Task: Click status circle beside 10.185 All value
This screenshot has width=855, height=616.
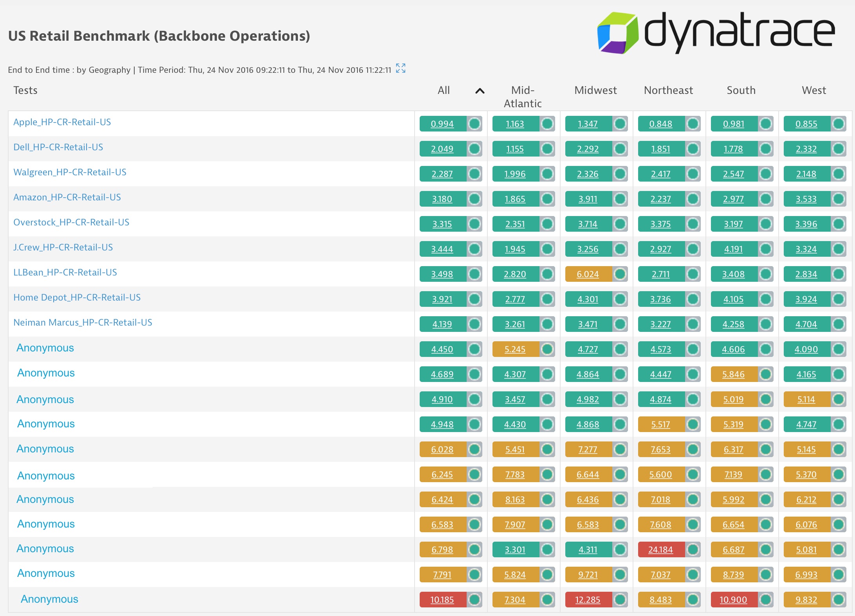Action: tap(474, 600)
